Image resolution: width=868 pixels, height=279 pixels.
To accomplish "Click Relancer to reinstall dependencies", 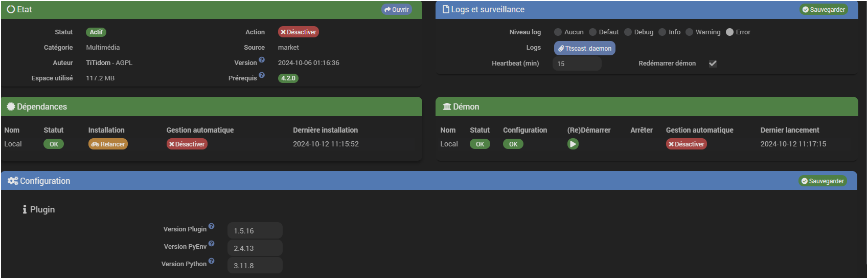I will click(x=108, y=144).
